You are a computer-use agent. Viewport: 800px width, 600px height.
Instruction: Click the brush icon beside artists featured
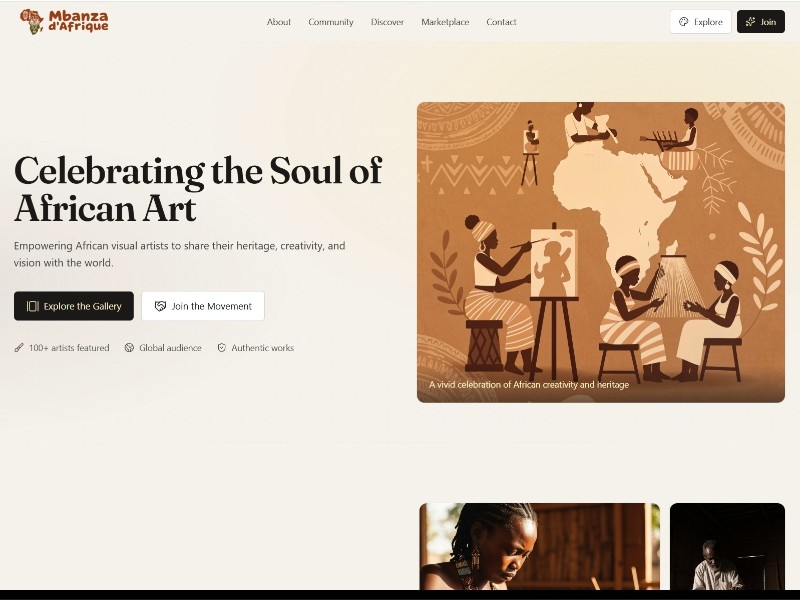[x=19, y=348]
